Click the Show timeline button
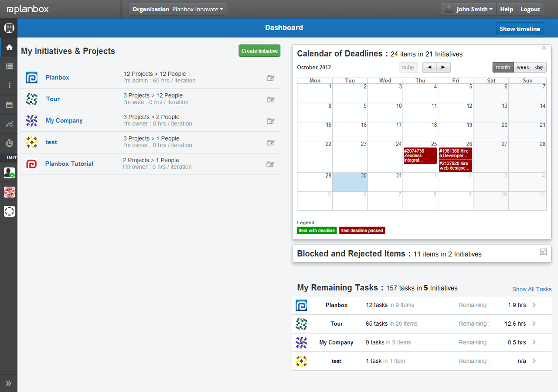 [520, 29]
